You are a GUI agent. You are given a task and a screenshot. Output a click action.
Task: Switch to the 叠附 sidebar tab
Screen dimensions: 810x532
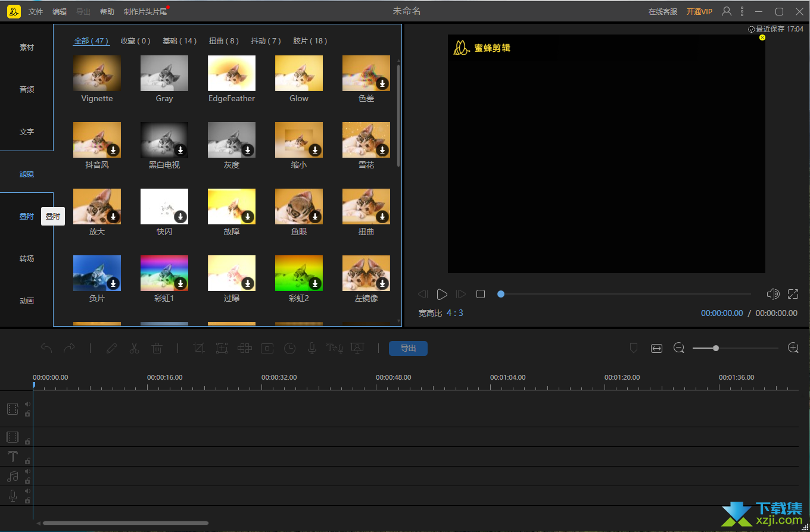pos(27,217)
